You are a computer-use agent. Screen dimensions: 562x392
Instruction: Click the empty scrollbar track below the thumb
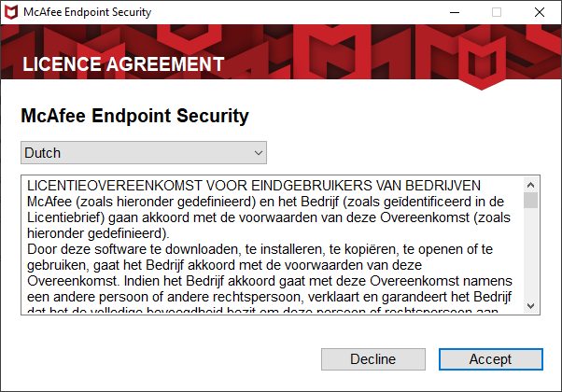click(x=531, y=253)
